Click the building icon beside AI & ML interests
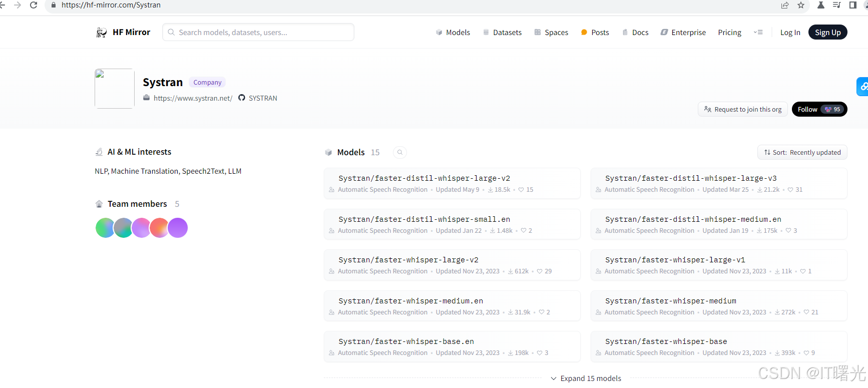 coord(99,152)
